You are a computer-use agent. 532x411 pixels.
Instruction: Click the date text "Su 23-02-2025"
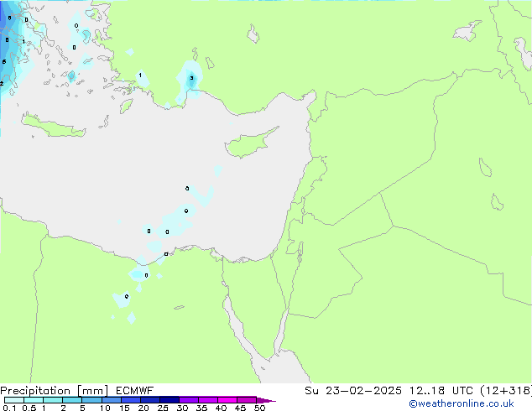click(353, 391)
